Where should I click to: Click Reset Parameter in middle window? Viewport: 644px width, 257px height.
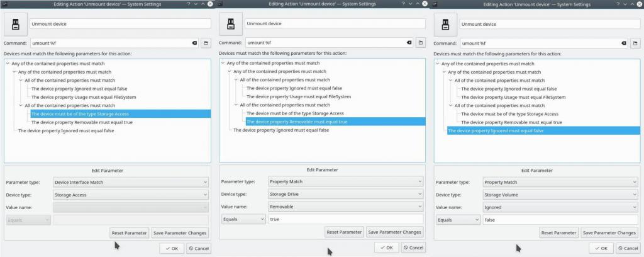(x=344, y=232)
